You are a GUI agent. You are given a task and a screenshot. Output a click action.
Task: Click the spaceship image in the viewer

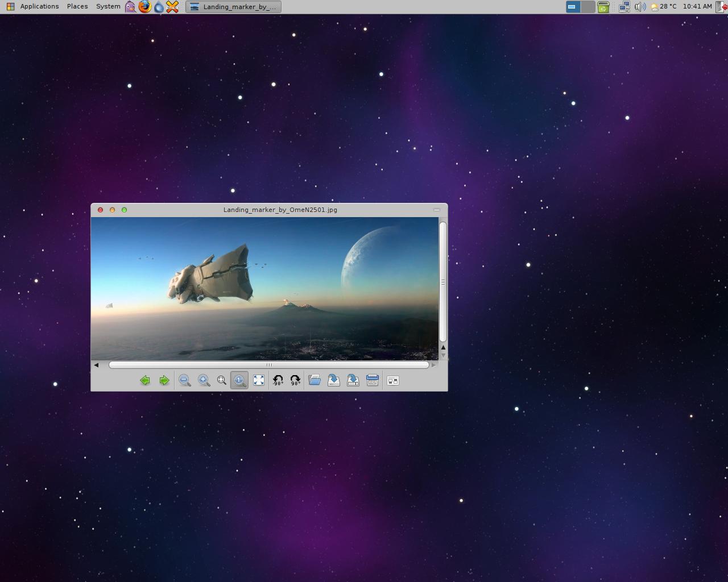coord(264,289)
